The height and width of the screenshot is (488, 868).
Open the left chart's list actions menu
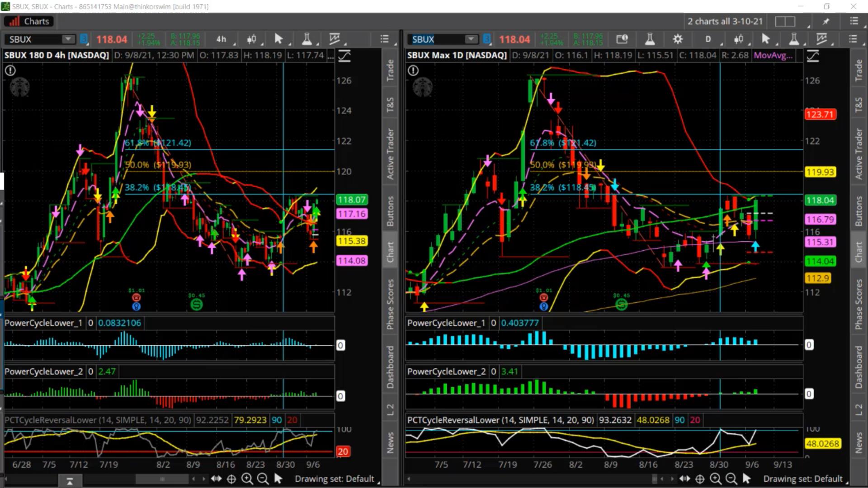(384, 39)
